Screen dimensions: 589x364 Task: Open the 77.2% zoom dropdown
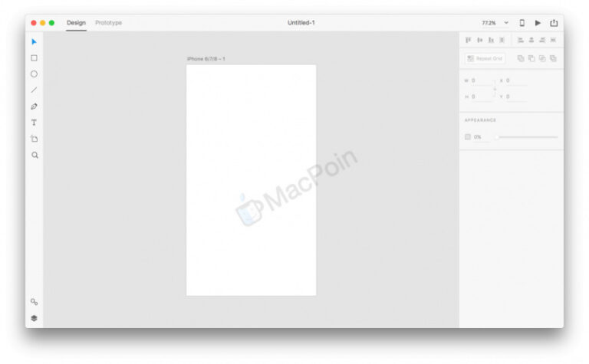coord(495,23)
